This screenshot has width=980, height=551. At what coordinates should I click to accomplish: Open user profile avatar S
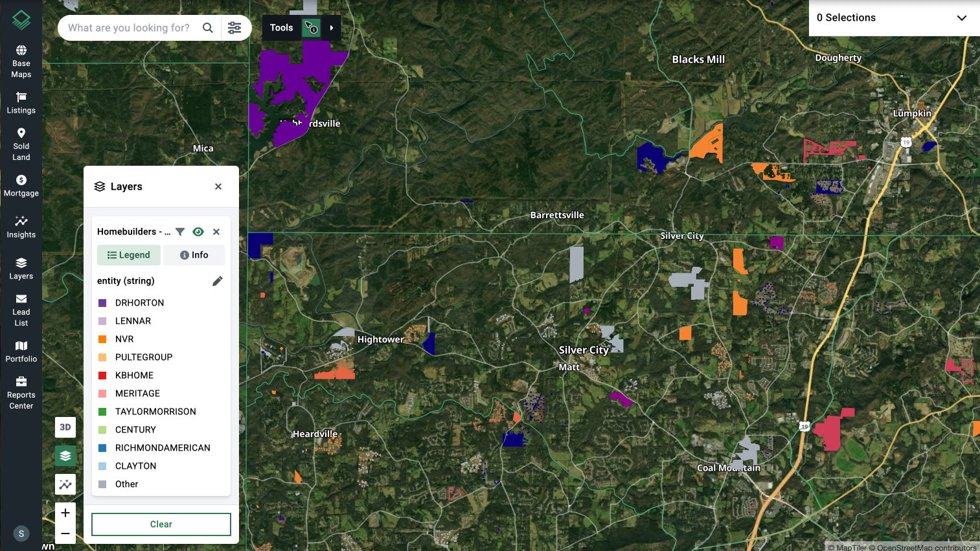(21, 534)
